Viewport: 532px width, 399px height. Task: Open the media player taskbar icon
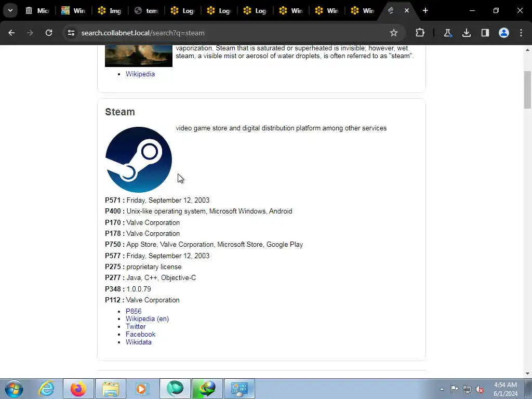(x=142, y=389)
